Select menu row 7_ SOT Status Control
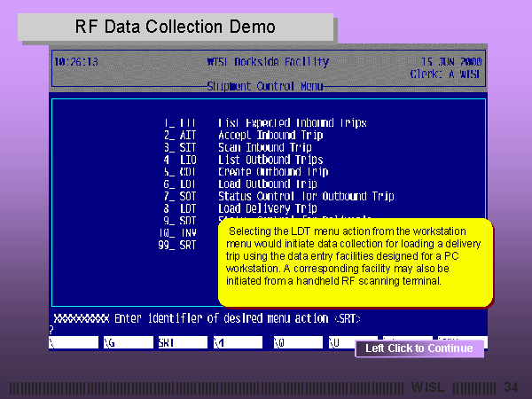The image size is (532, 399). [x=279, y=196]
